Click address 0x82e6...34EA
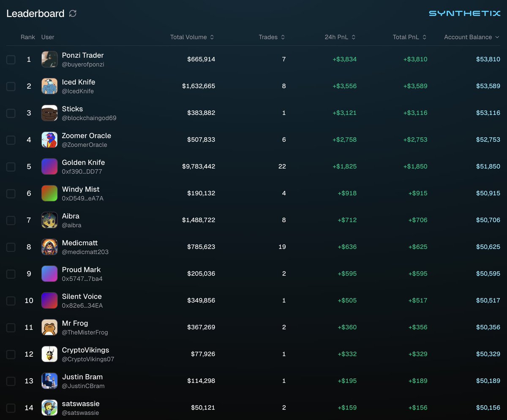The width and height of the screenshot is (507, 420). (82, 306)
